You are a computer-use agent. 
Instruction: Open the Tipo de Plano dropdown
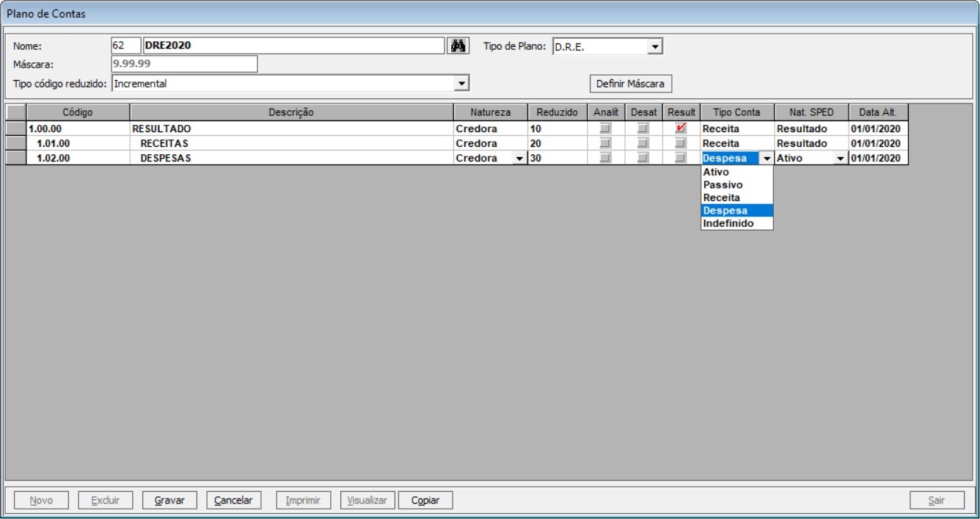655,46
